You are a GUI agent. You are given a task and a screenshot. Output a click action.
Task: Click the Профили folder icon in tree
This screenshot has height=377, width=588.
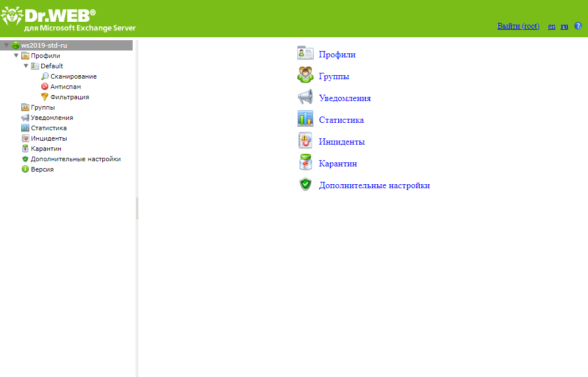click(x=25, y=56)
